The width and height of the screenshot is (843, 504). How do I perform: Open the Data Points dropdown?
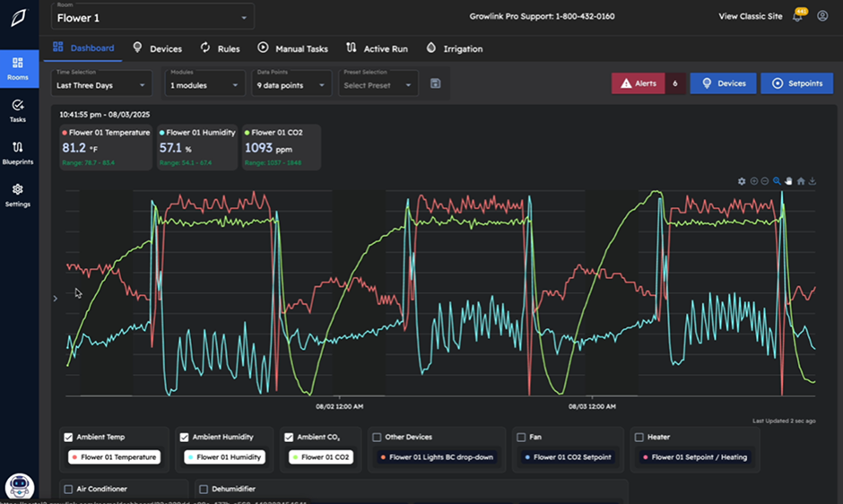pos(291,84)
